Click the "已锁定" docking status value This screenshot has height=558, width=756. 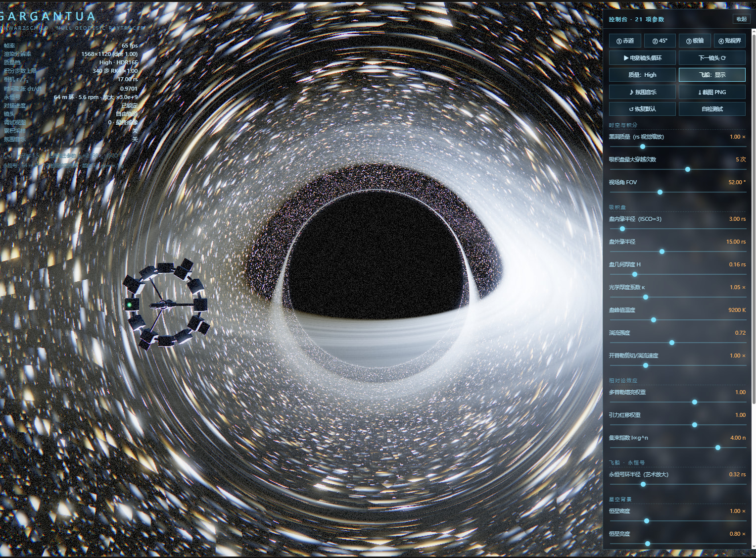tap(130, 105)
